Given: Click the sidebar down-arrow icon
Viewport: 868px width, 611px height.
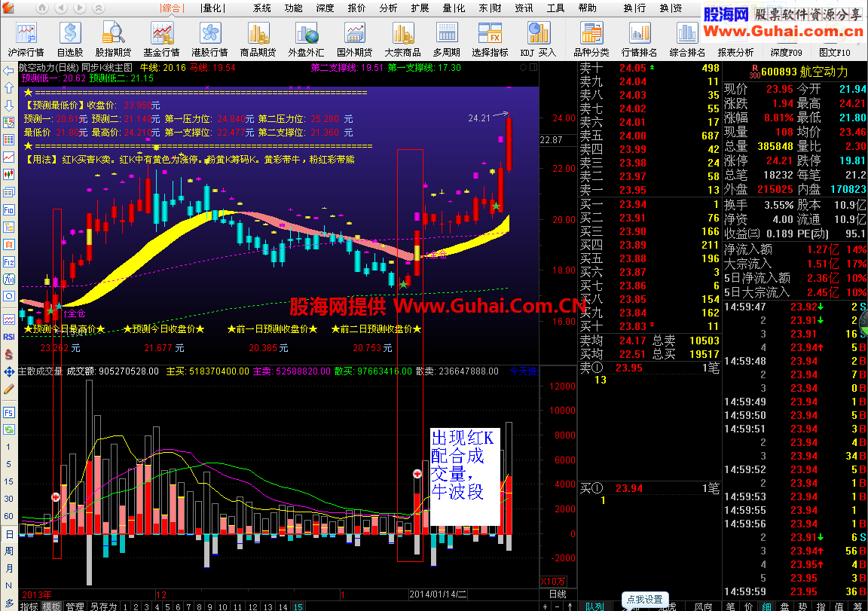Looking at the screenshot, I should click(9, 105).
